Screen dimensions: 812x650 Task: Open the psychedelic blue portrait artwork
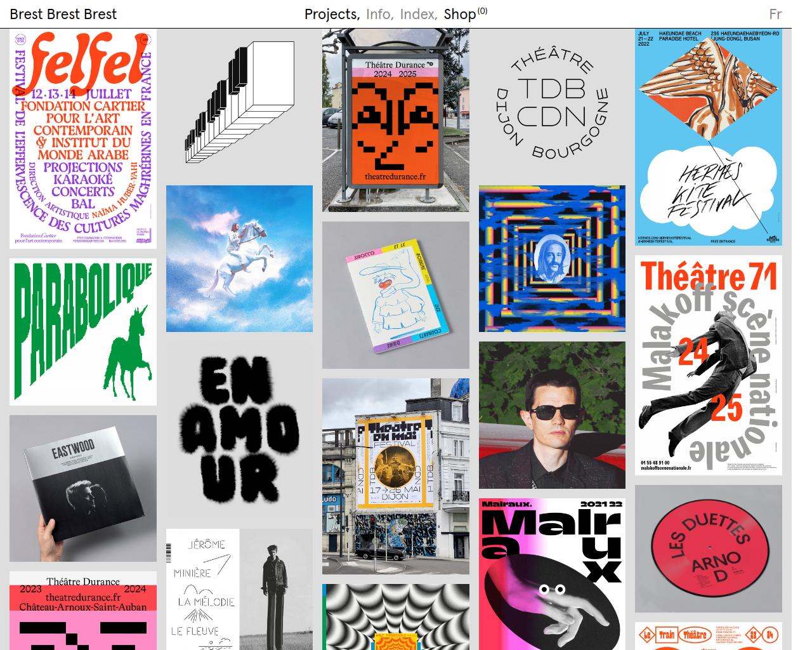552,258
